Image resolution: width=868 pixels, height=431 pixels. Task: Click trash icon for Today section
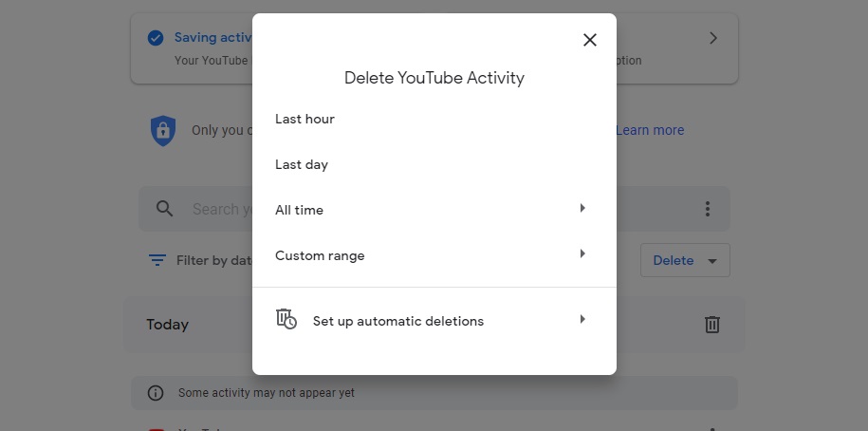[x=712, y=325]
